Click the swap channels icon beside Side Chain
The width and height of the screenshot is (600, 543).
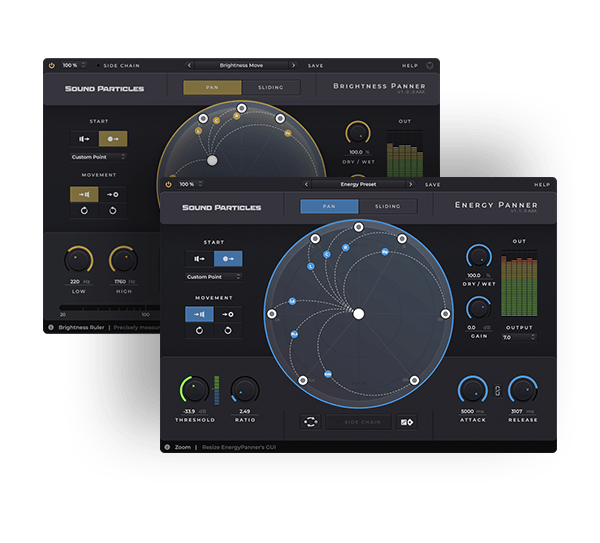(x=311, y=422)
